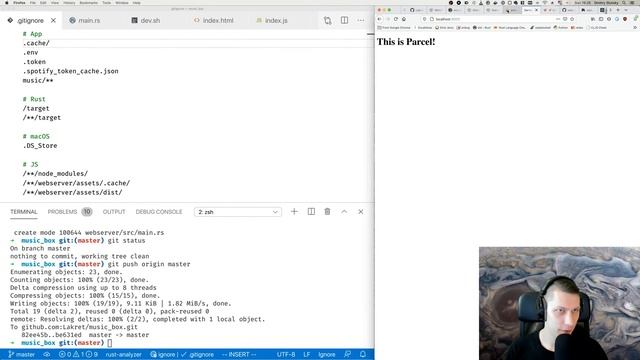Image resolution: width=640 pixels, height=360 pixels.
Task: Open the feedback icon in status bar
Action: tap(347, 354)
